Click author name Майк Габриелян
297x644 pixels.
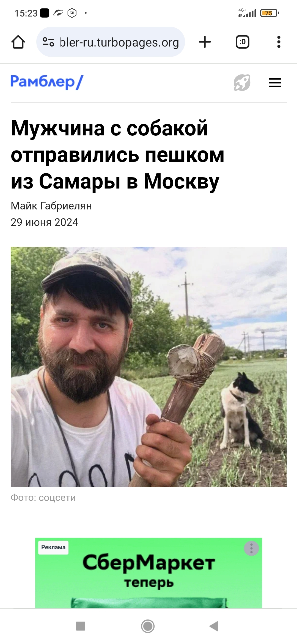click(51, 206)
